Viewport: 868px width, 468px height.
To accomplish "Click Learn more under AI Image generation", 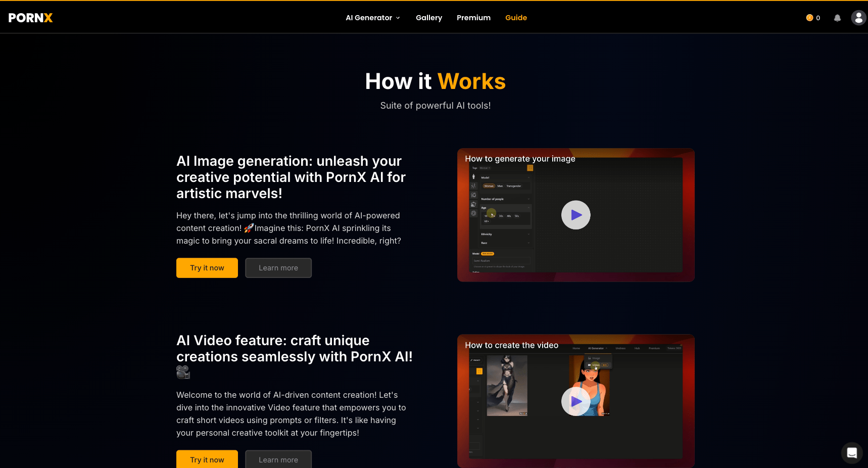I will tap(278, 268).
